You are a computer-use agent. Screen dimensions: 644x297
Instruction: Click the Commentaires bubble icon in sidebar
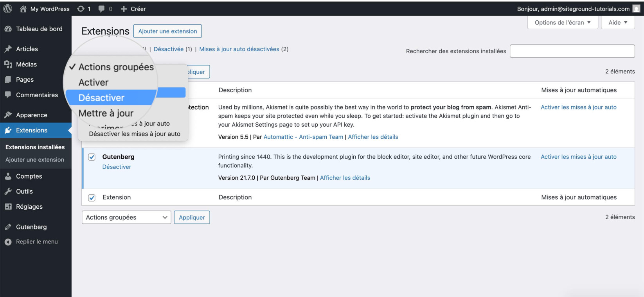(x=8, y=95)
